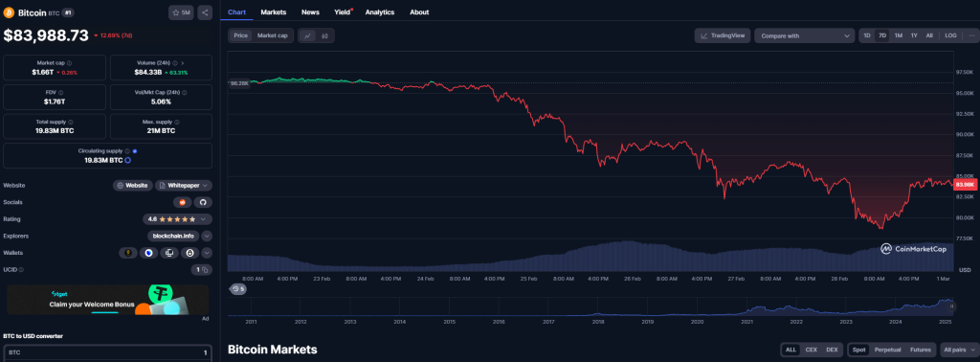The width and height of the screenshot is (980, 362).
Task: Open the Compare with dropdown
Action: (x=804, y=35)
